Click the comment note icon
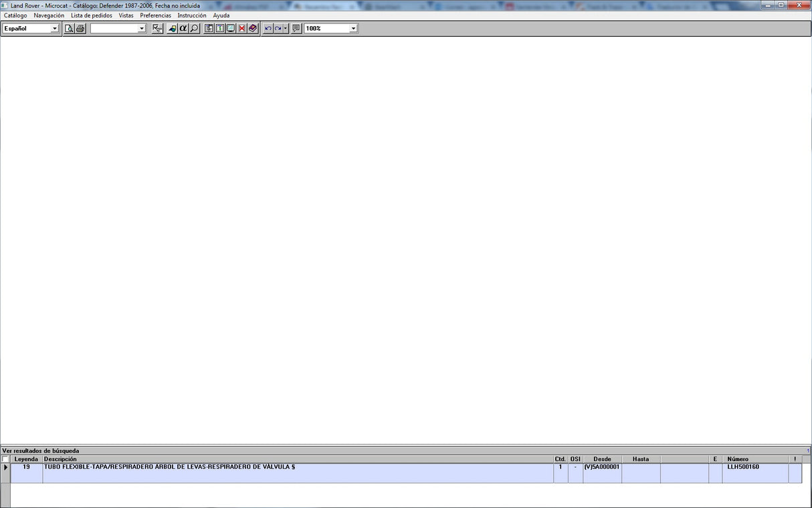The image size is (812, 508). point(296,29)
